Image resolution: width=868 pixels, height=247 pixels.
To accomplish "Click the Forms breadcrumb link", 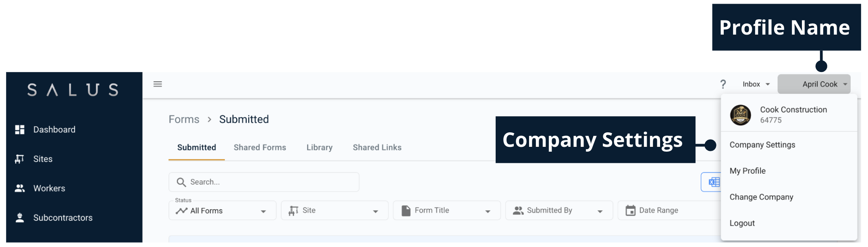I will (x=184, y=119).
